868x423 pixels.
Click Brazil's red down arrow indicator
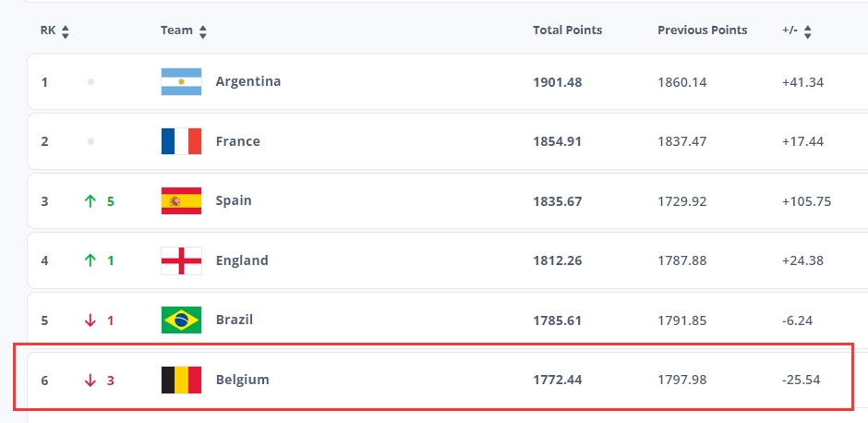[x=90, y=320]
